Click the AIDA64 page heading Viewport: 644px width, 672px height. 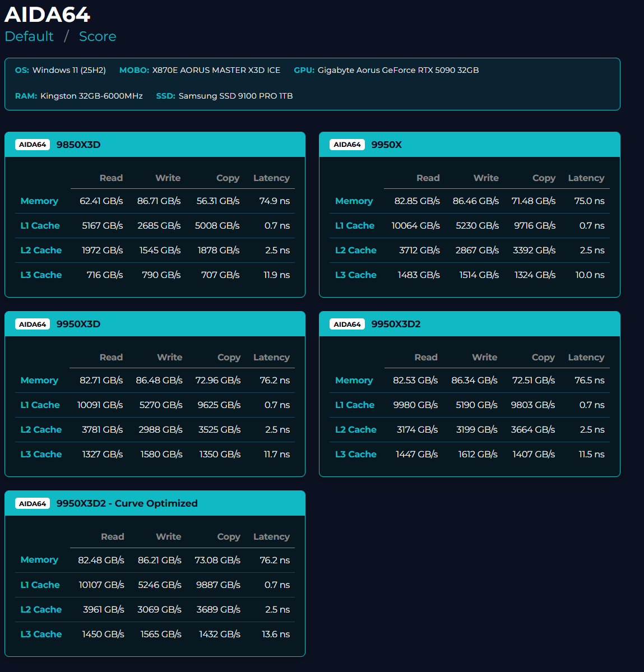[x=48, y=15]
